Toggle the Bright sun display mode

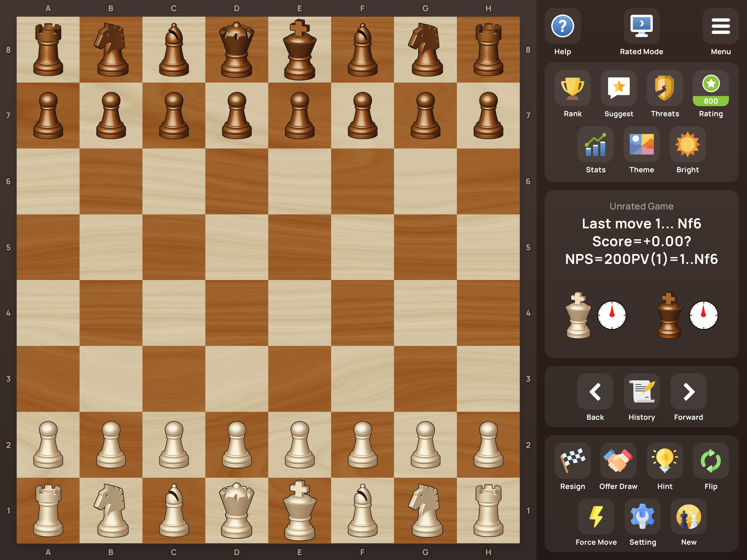coord(688,145)
